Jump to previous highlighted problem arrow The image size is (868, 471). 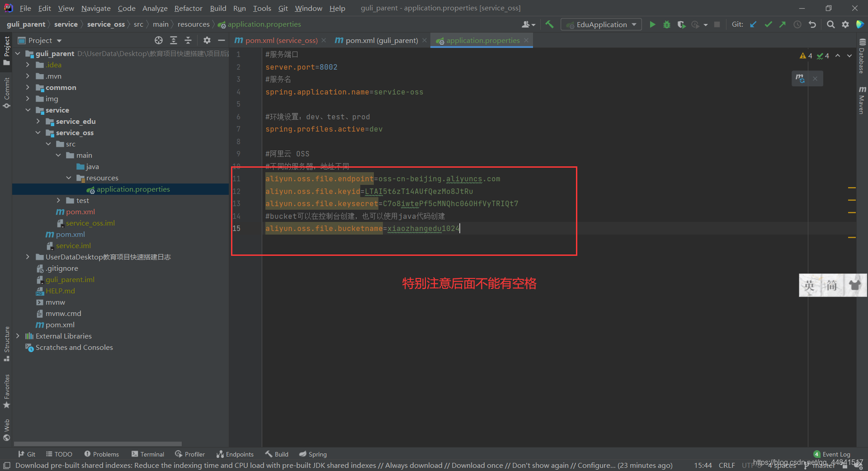(x=838, y=56)
